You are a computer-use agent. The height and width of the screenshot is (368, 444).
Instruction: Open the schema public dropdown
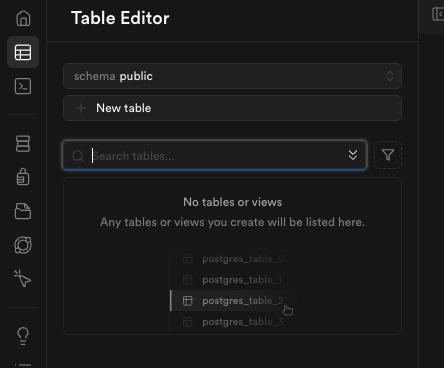point(232,76)
